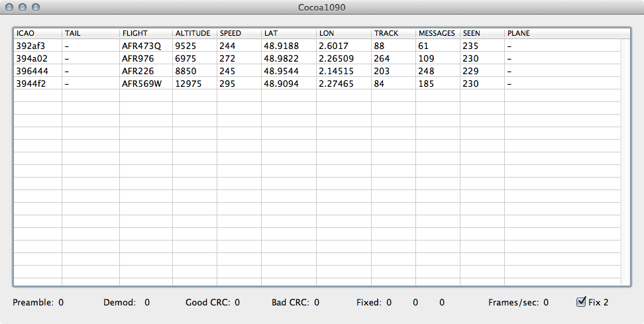Sort by TAIL column header
Viewport: 644px width, 324px height.
91,33
